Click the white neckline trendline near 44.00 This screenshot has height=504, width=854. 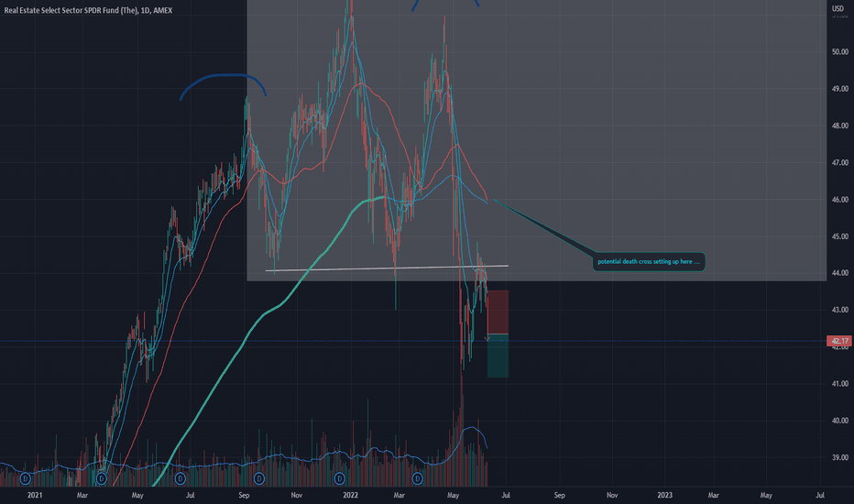(x=387, y=268)
